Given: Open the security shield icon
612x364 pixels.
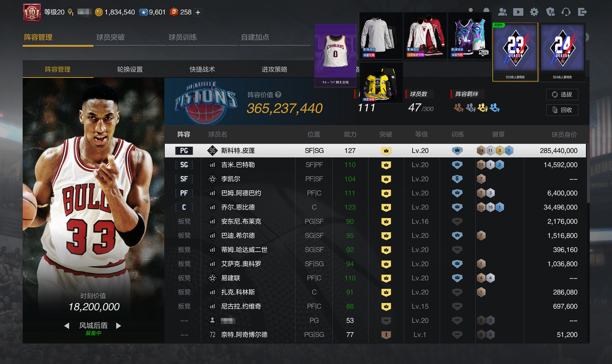Looking at the screenshot, I should [x=550, y=12].
